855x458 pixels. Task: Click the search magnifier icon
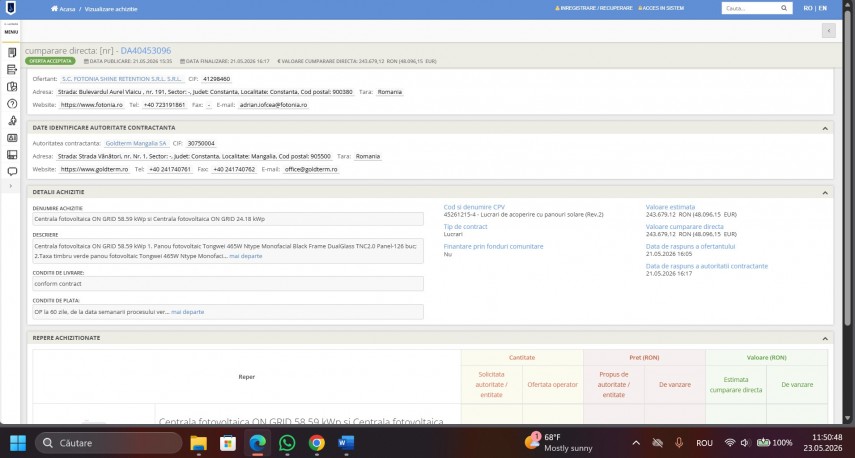[x=784, y=8]
